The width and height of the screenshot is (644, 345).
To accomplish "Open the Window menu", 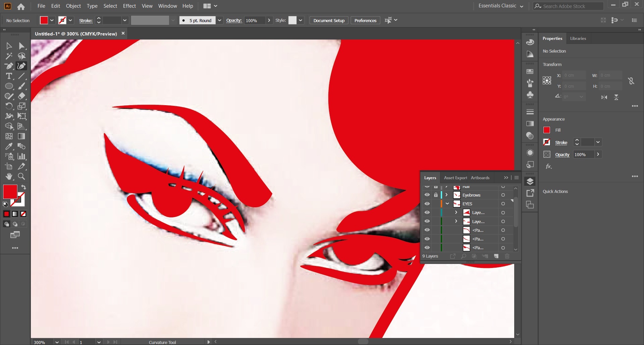I will pyautogui.click(x=167, y=6).
